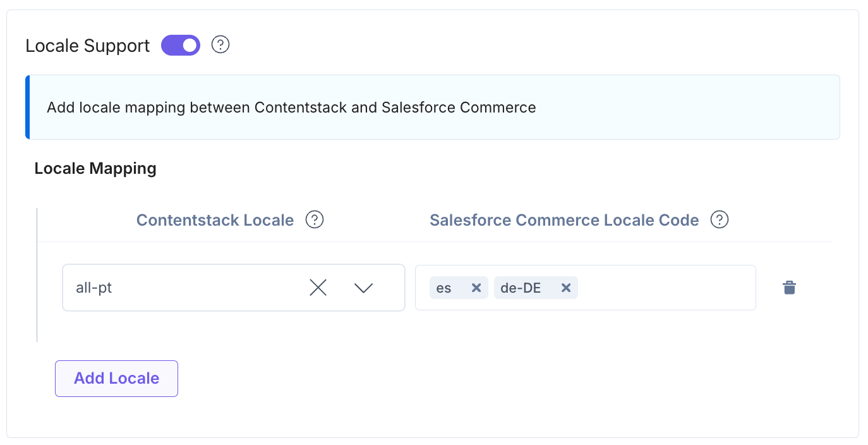Click the trash icon for the mapping
This screenshot has height=445, width=868.
tap(789, 287)
